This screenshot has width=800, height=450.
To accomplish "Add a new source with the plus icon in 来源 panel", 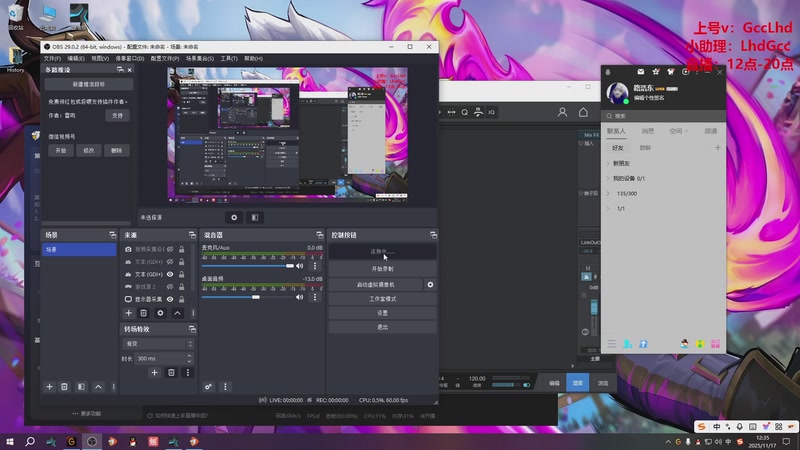I will tap(129, 313).
